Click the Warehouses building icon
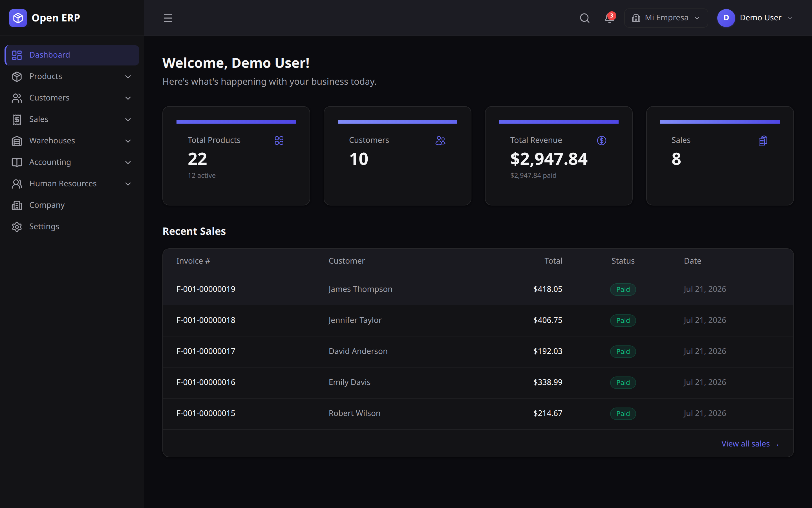The image size is (812, 508). point(17,141)
